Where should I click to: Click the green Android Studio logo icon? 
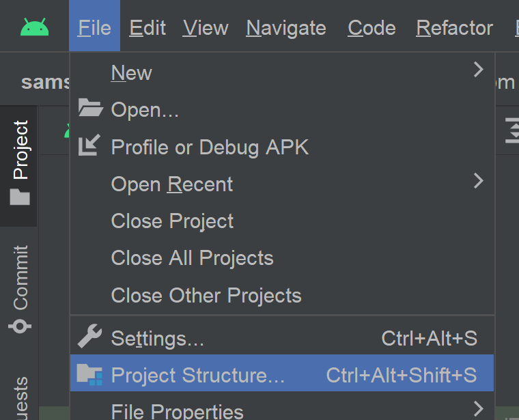[34, 27]
